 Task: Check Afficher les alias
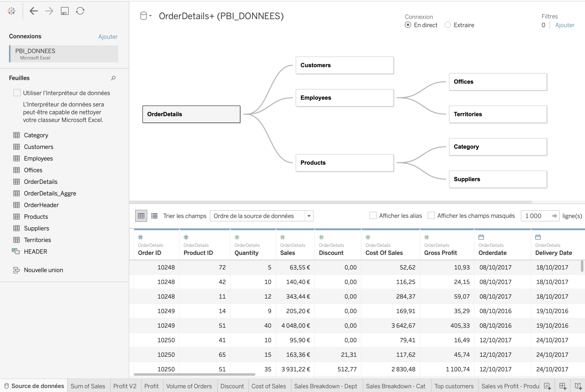click(373, 215)
